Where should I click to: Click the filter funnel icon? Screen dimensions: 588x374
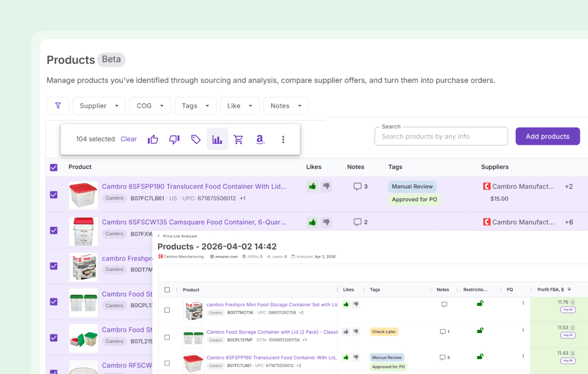[58, 105]
